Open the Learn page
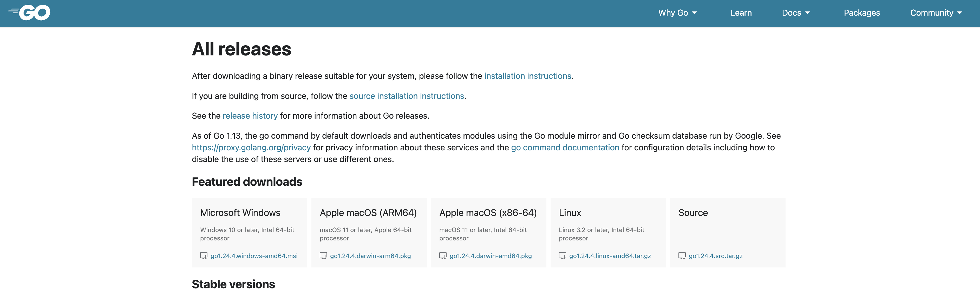The height and width of the screenshot is (294, 980). pos(741,13)
